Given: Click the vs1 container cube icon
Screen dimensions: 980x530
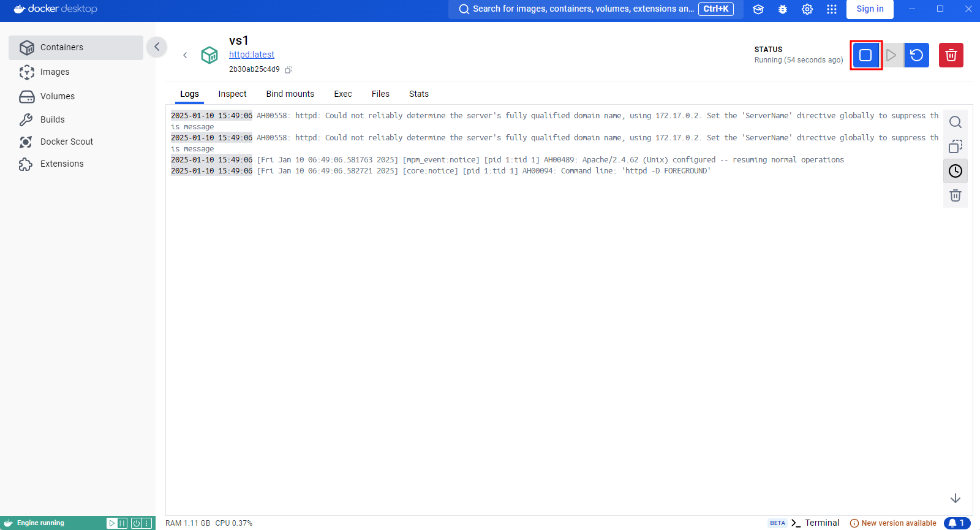Looking at the screenshot, I should coord(209,55).
